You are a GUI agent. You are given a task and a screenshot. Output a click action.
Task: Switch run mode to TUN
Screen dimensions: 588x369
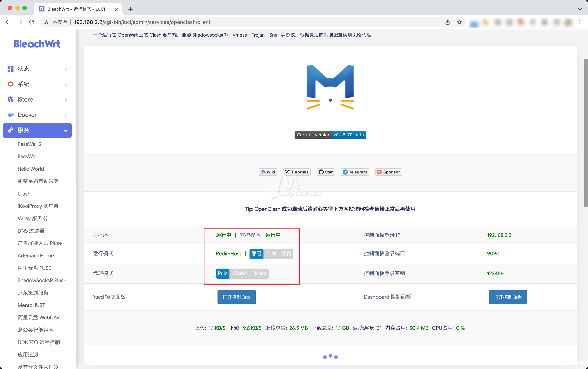pos(271,253)
